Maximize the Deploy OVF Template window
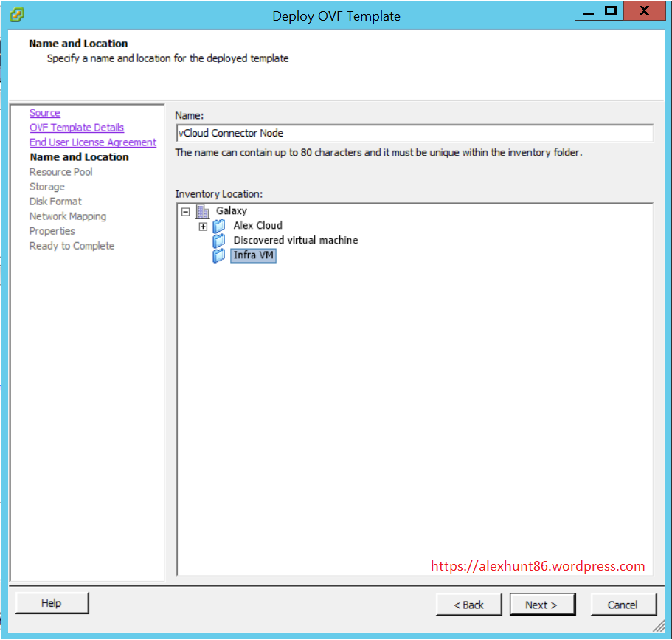The height and width of the screenshot is (640, 672). (x=611, y=11)
